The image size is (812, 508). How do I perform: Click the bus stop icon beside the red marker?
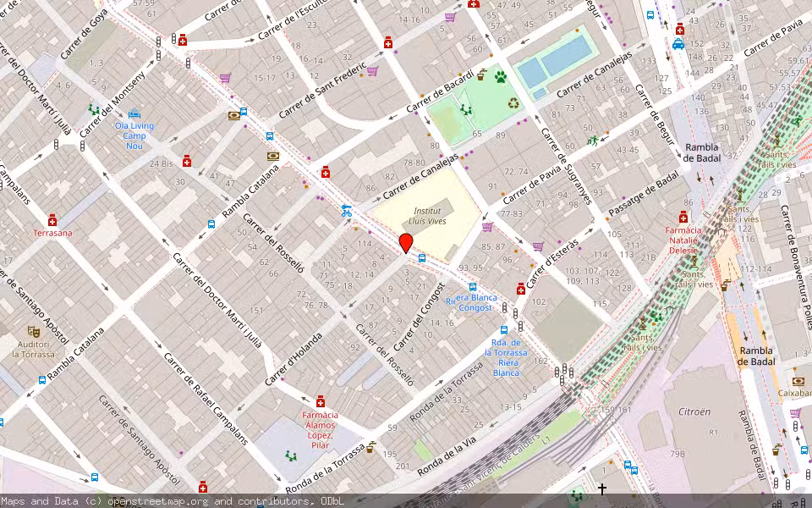(x=421, y=258)
